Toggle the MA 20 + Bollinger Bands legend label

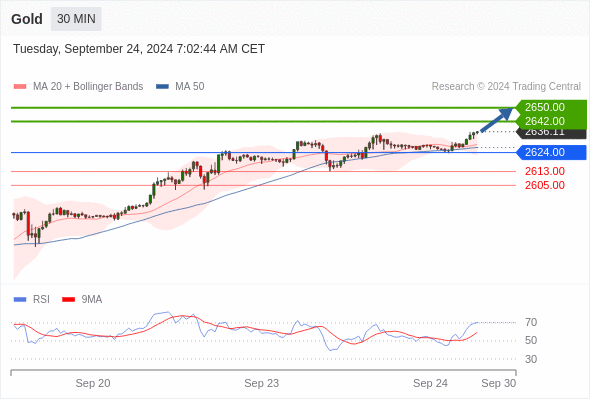coord(88,87)
